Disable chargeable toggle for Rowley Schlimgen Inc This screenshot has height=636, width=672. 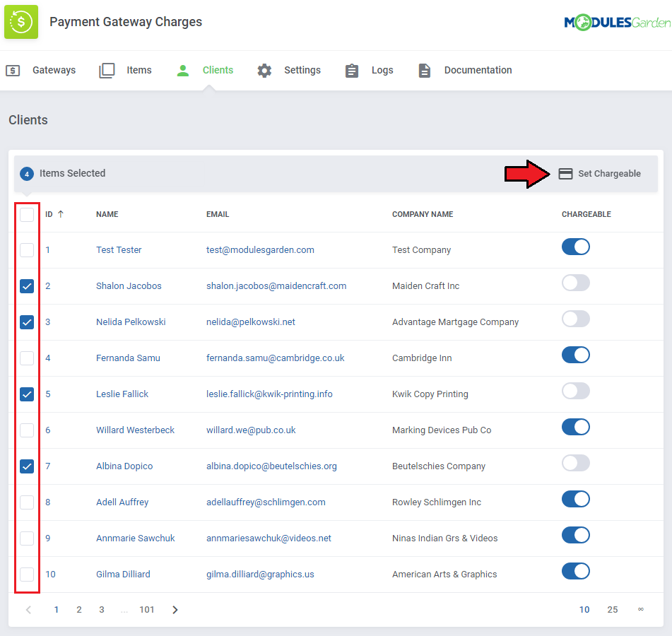point(576,499)
